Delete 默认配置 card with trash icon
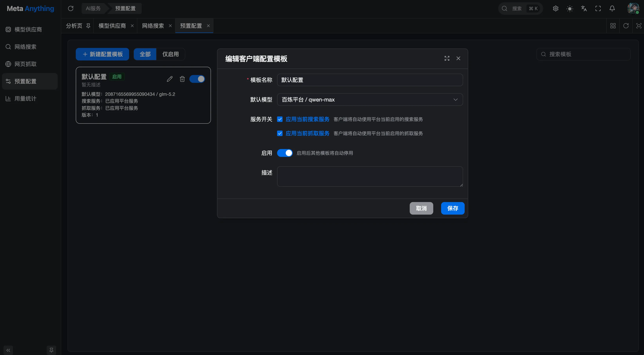Viewport: 644px width, 355px height. tap(182, 79)
